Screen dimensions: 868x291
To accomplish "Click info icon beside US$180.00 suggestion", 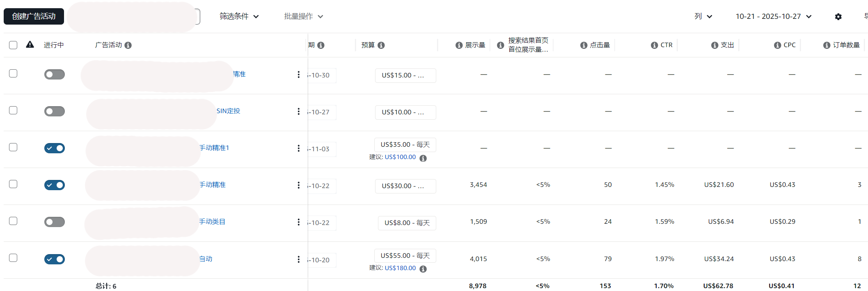I will point(423,269).
